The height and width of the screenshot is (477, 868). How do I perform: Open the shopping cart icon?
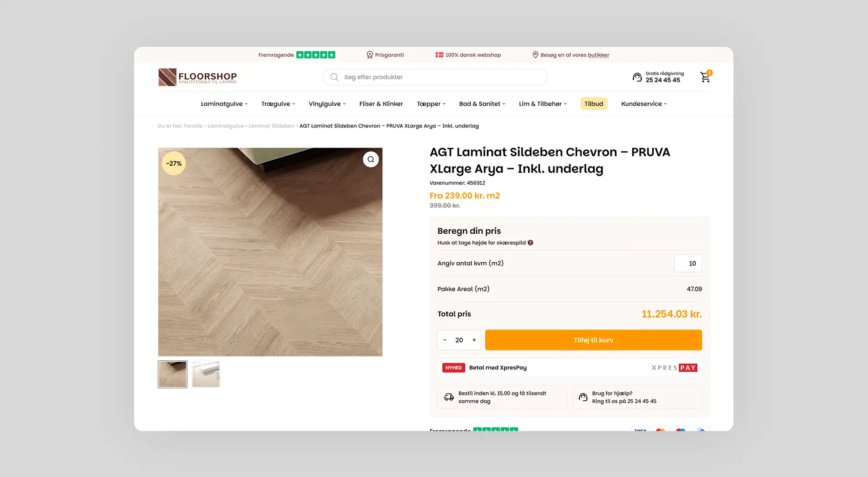point(705,77)
